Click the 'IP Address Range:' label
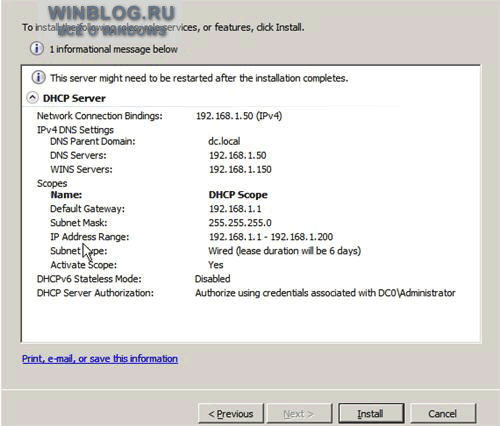500x426 pixels. 89,237
